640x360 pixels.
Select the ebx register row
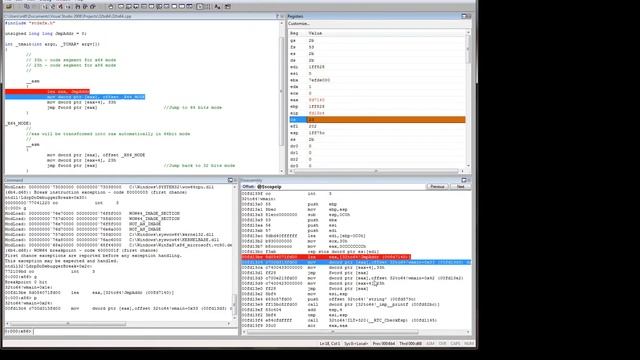click(377, 80)
